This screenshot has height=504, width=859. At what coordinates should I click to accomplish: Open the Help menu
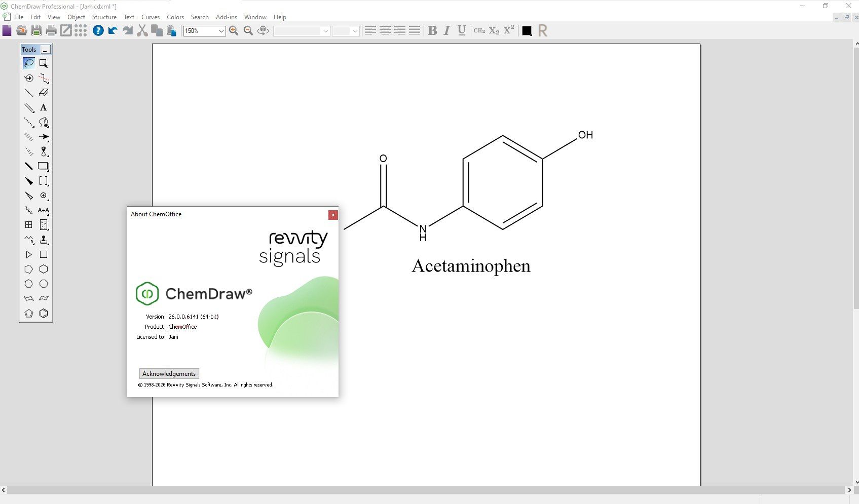(280, 17)
